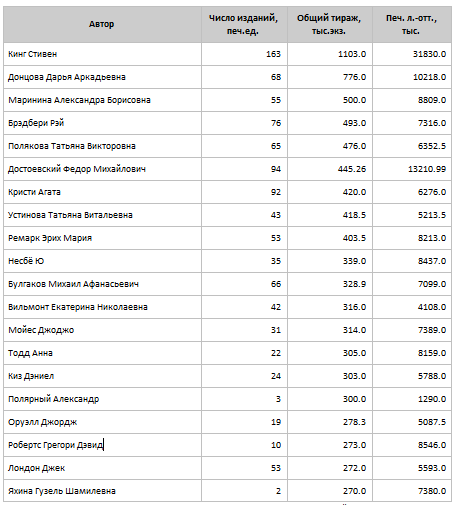Click the 'Лондон Джек' cell
456x505 pixels.
102,468
